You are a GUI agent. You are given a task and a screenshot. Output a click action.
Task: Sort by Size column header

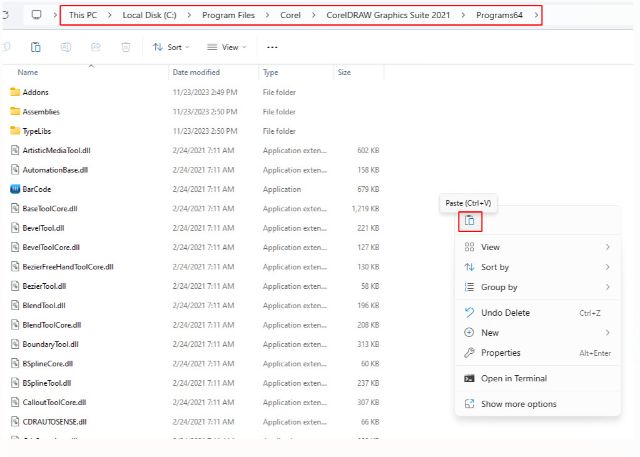coord(344,72)
